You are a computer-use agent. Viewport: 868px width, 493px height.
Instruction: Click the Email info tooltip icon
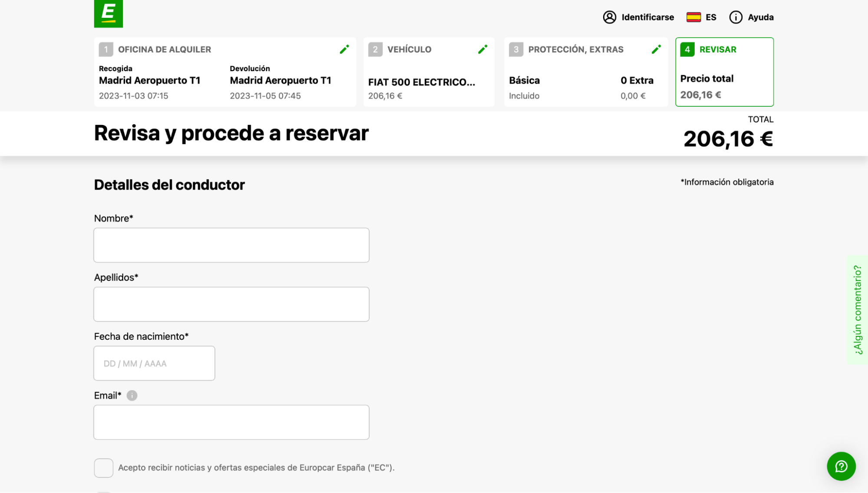(132, 395)
